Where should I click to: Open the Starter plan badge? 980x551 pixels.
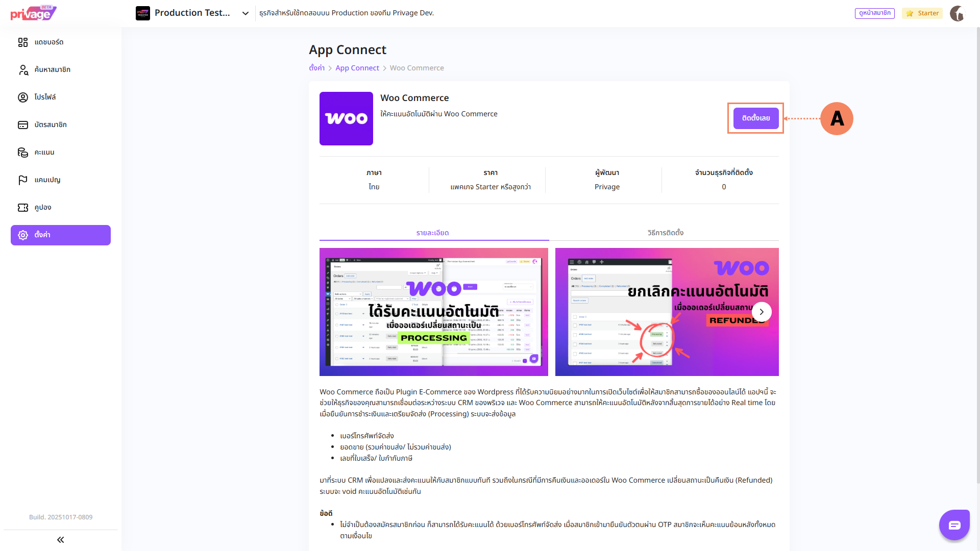(922, 13)
